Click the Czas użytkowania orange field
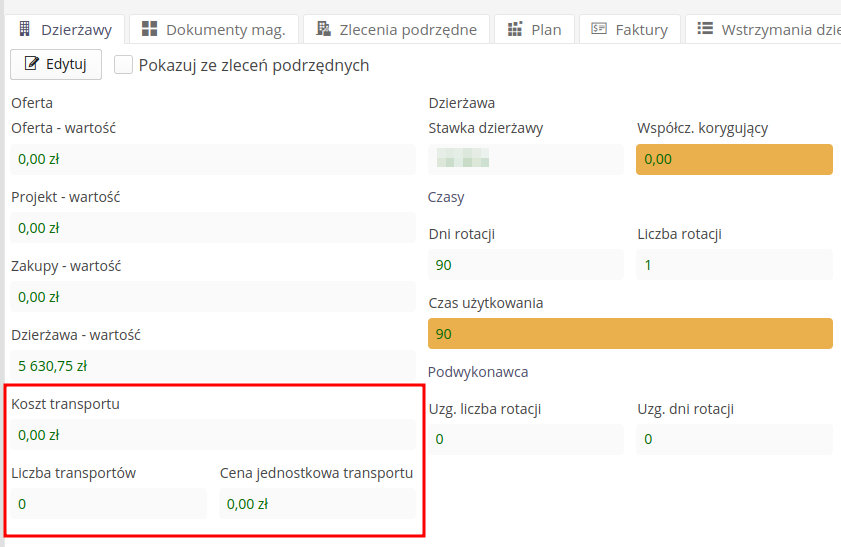Viewport: 841px width, 547px height. click(x=629, y=334)
